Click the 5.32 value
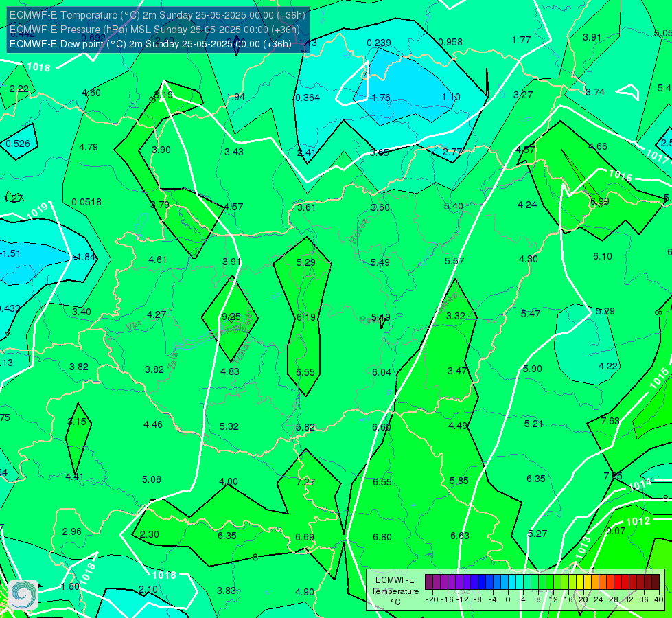The width and height of the screenshot is (672, 618). click(x=229, y=426)
